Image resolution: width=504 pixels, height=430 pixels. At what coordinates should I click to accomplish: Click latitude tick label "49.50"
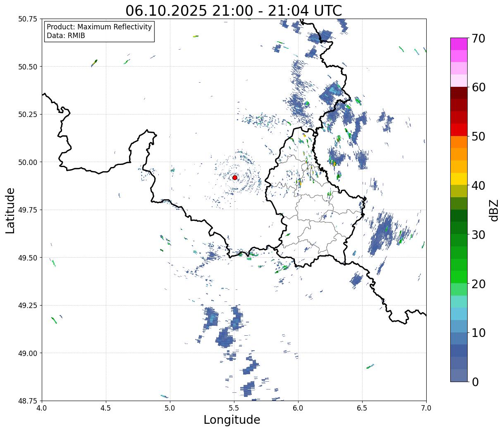(27, 258)
